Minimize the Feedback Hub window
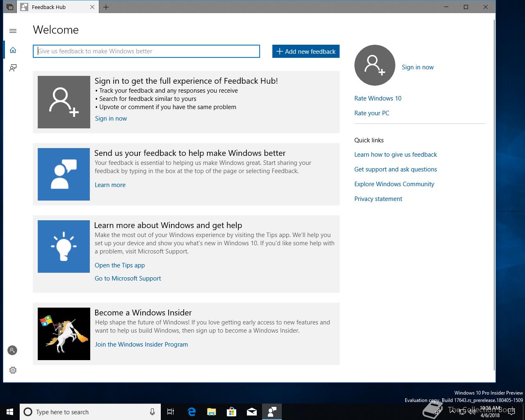Screen dimensions: 525x420 click(446, 7)
